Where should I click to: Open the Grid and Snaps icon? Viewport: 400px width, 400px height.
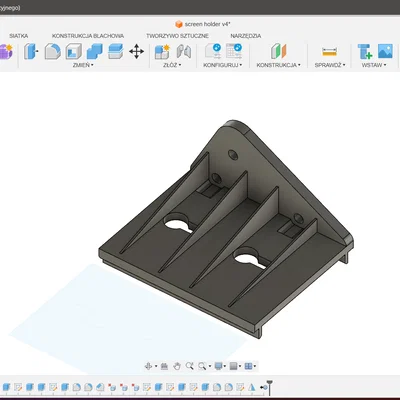point(234,366)
